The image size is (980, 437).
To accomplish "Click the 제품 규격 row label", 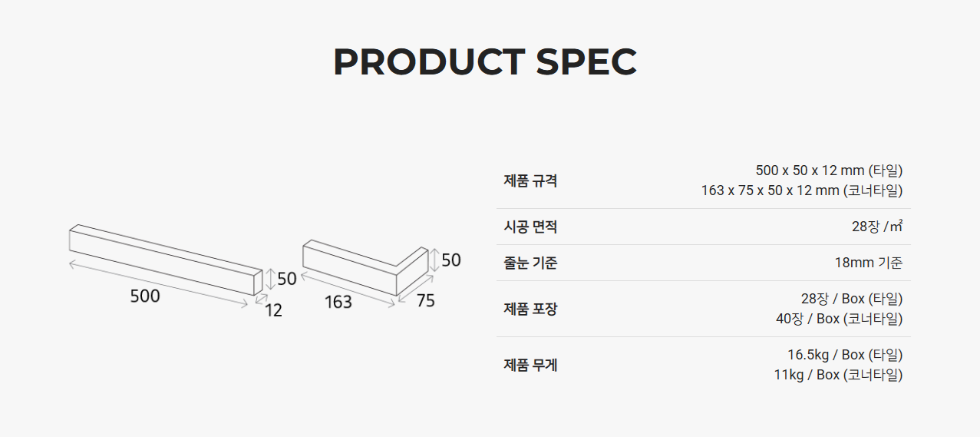I will coord(530,180).
